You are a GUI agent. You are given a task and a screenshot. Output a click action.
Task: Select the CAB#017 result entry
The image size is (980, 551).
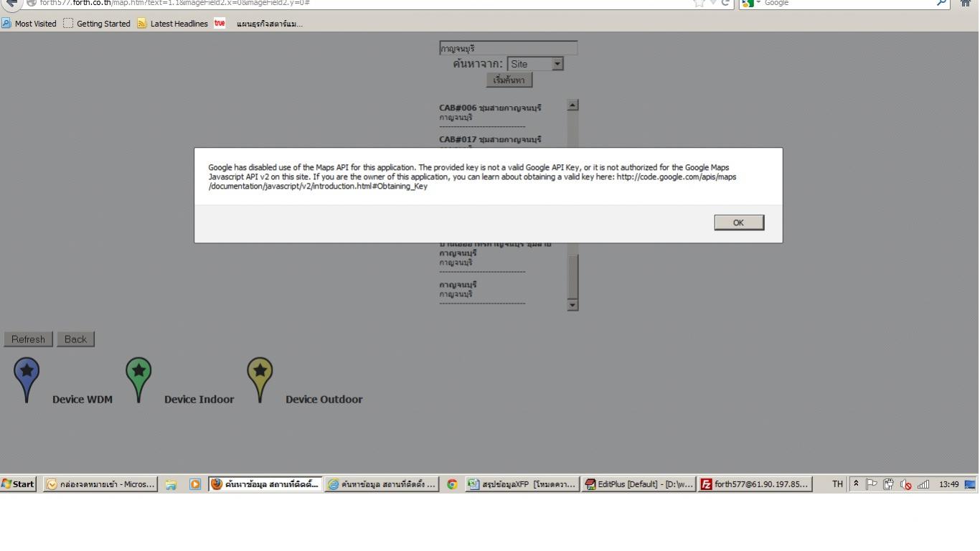pos(490,139)
